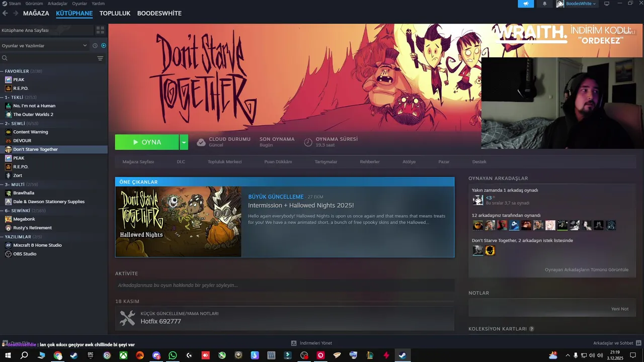The width and height of the screenshot is (644, 362).
Task: Open Kütüphane Ana Sayfası
Action: tap(47, 30)
